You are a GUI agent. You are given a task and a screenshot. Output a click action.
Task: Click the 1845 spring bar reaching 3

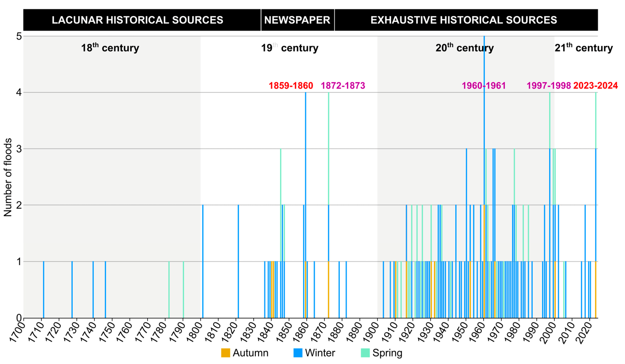281,205
